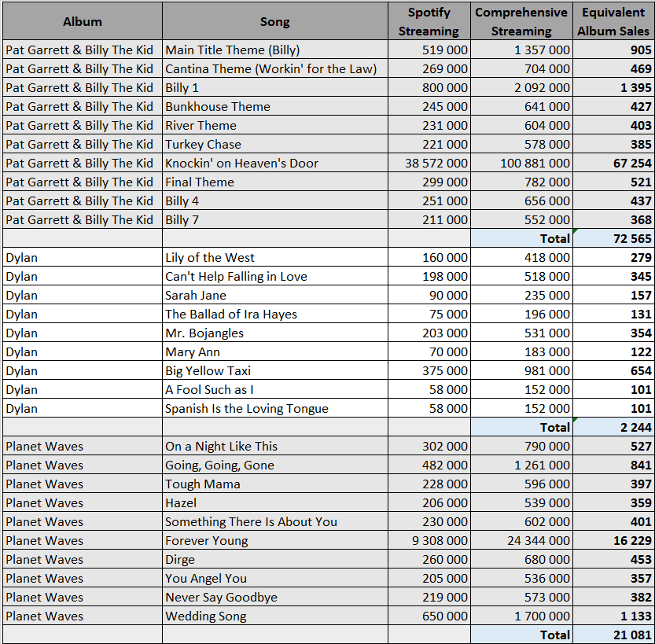Select Can't Help Falling in Love
This screenshot has width=655, height=644.
(x=275, y=277)
